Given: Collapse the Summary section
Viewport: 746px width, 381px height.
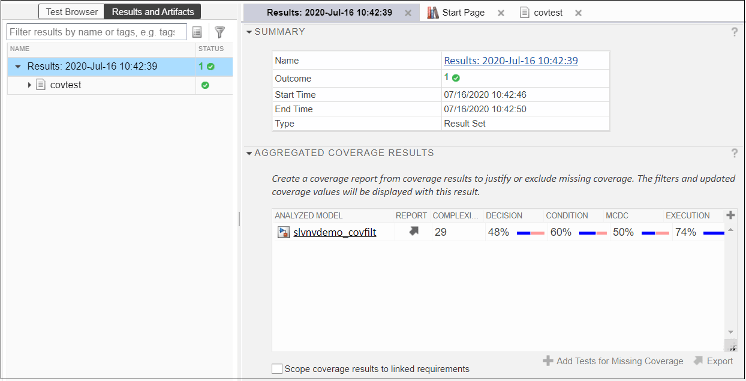Looking at the screenshot, I should [249, 32].
